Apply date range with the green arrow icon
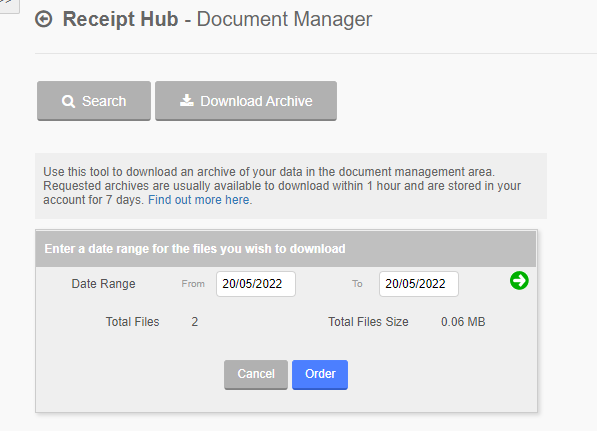The height and width of the screenshot is (431, 597). click(x=519, y=281)
